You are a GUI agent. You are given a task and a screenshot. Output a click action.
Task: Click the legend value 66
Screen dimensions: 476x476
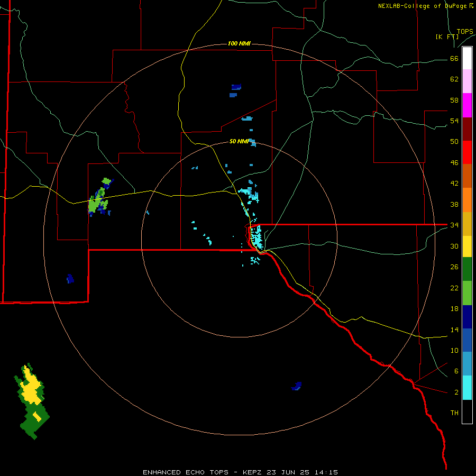pos(454,59)
